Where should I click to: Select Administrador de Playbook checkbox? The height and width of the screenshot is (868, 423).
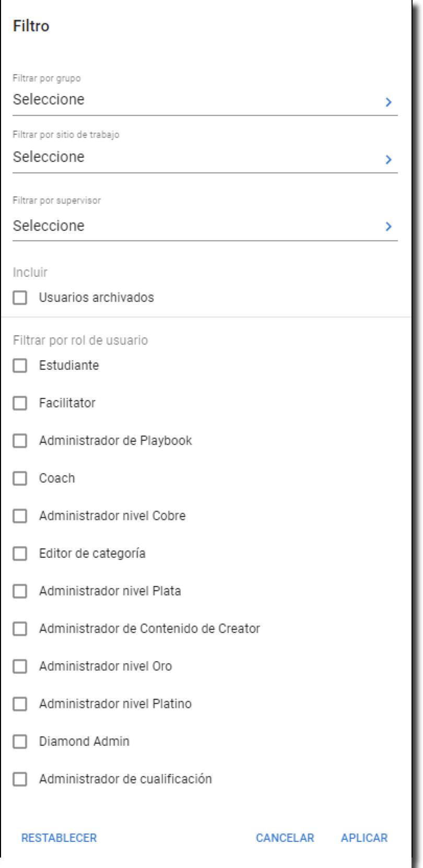[20, 441]
